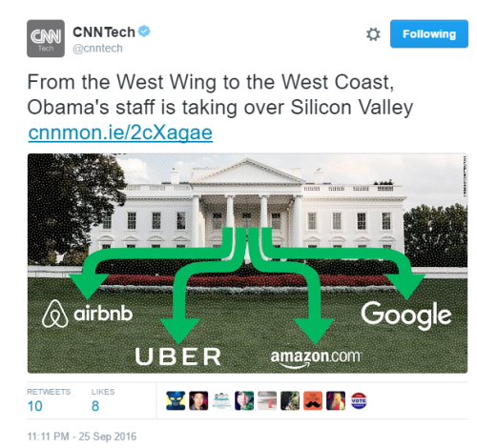The image size is (477, 448).
Task: Open the sixth liker avatar with camouflage image
Action: pos(290,400)
